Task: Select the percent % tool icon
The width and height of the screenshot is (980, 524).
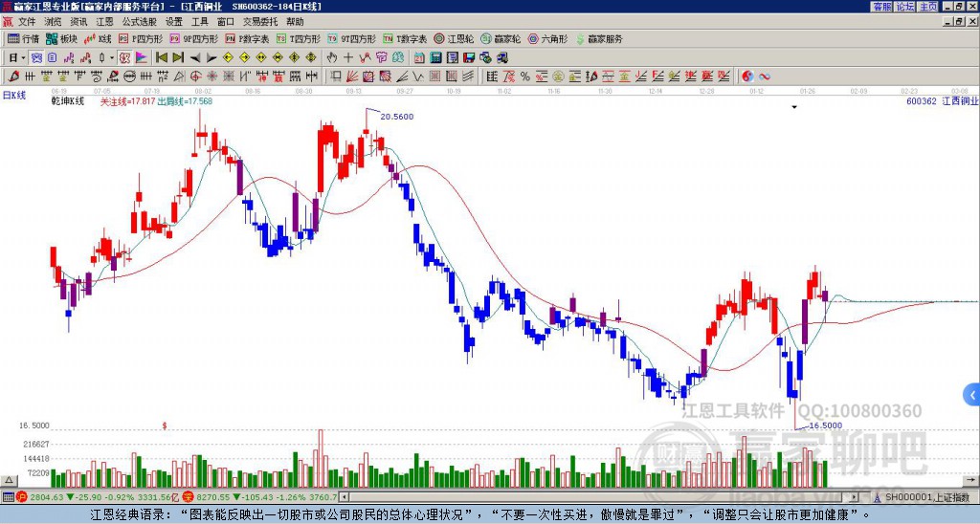Action: 525,76
